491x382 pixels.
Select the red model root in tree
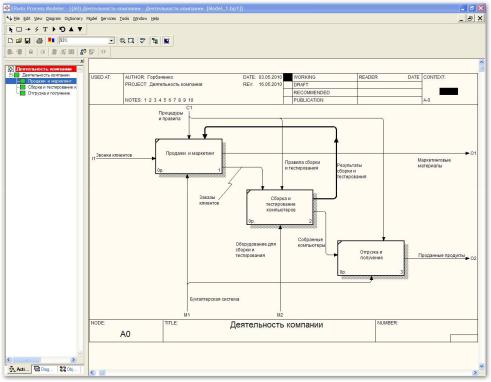pos(46,69)
